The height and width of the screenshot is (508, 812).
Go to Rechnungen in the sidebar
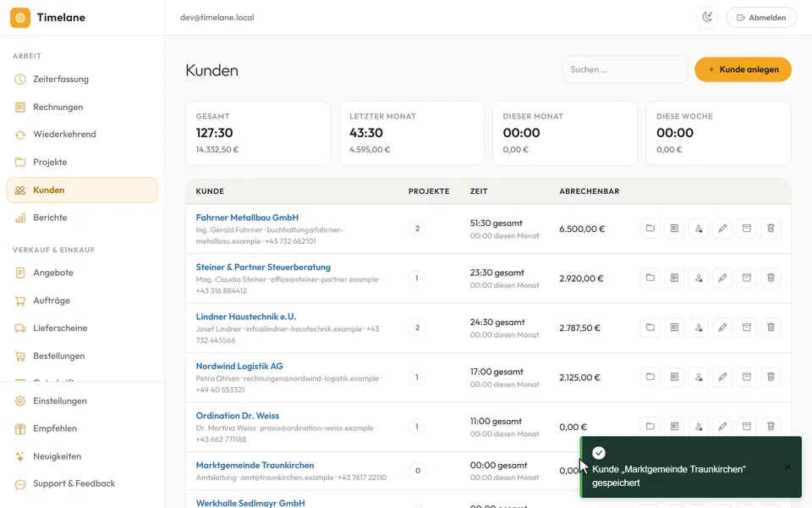[x=82, y=107]
